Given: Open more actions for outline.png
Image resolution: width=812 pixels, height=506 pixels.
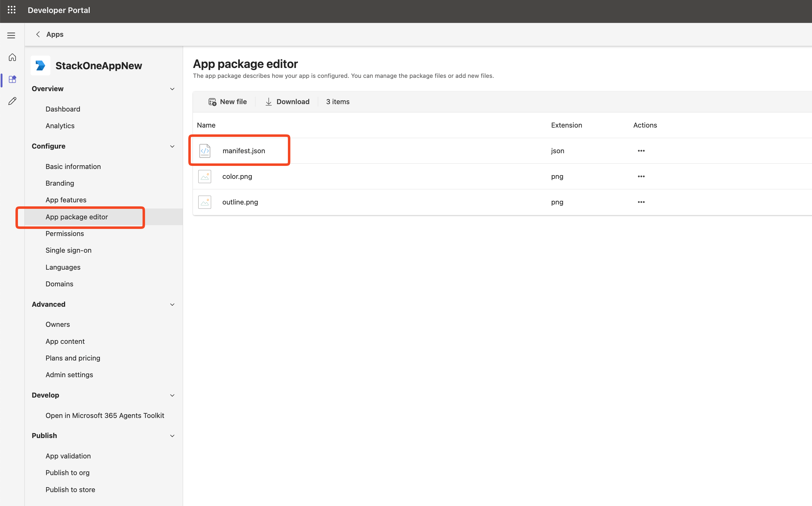Looking at the screenshot, I should (641, 202).
